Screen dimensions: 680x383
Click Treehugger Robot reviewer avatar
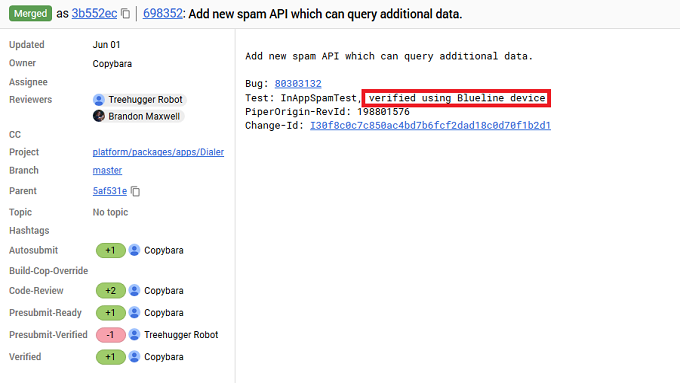99,100
